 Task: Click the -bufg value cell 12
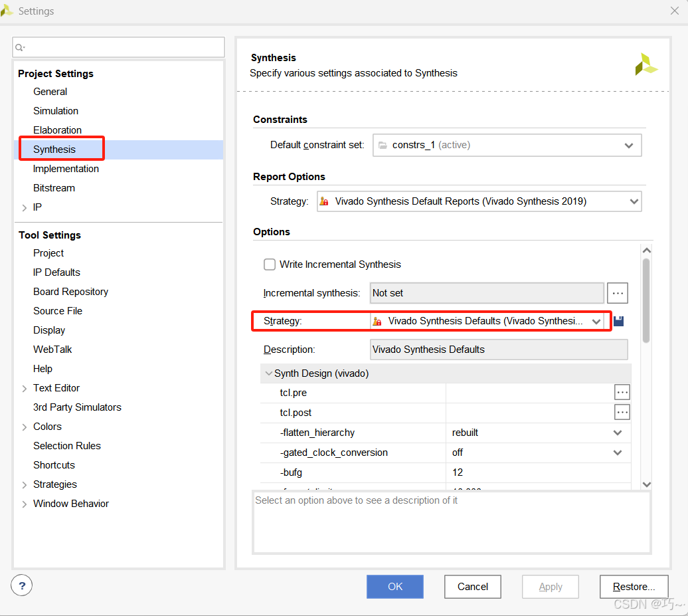(x=538, y=472)
